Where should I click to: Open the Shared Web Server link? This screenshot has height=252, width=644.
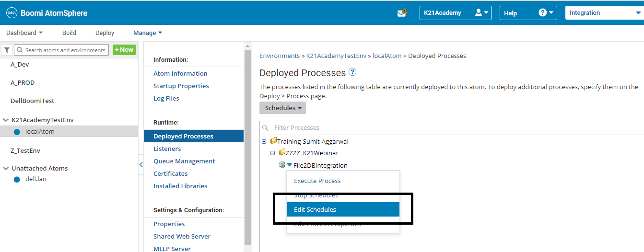click(182, 236)
